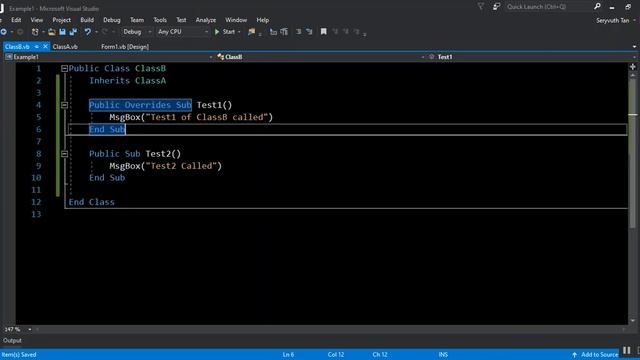Open the Example1 project navigation dropdown
Screen dimensions: 640x360
tap(108, 57)
